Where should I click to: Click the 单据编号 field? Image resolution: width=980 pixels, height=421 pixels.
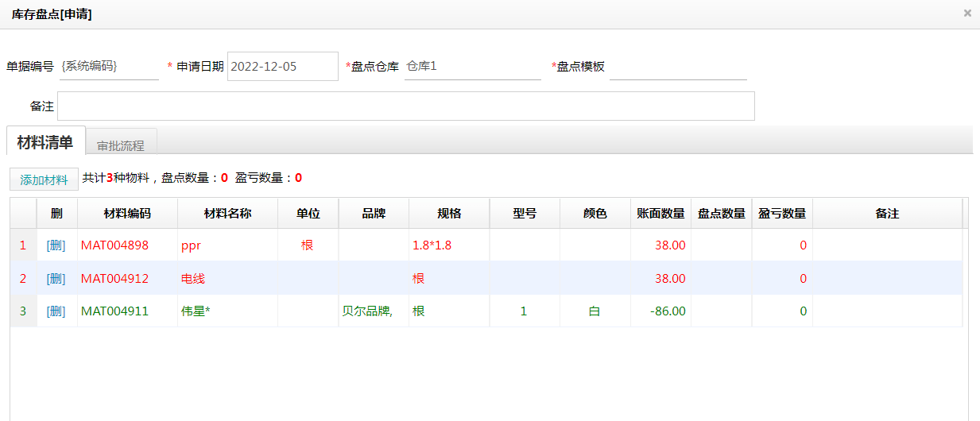click(x=109, y=67)
